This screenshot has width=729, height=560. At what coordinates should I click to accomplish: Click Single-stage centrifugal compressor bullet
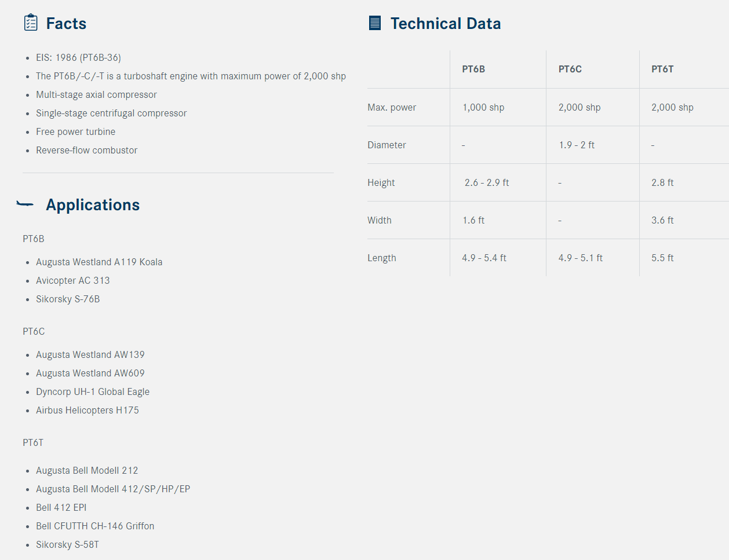click(x=111, y=113)
